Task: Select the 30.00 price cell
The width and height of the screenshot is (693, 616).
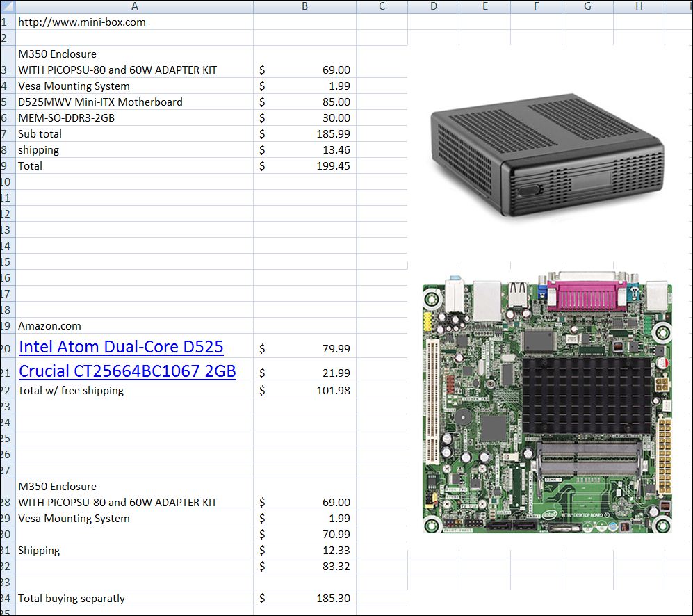Action: coord(304,117)
